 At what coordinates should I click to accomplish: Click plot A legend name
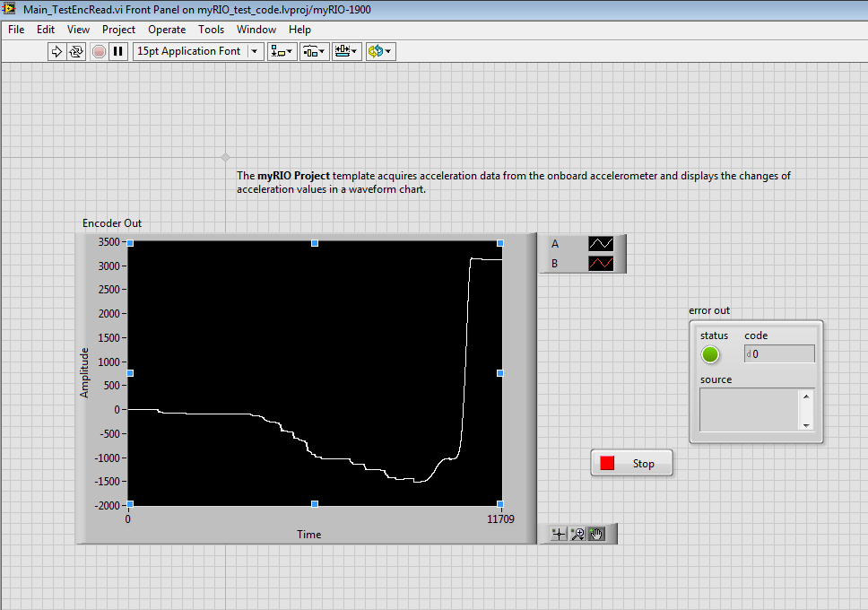tap(555, 244)
